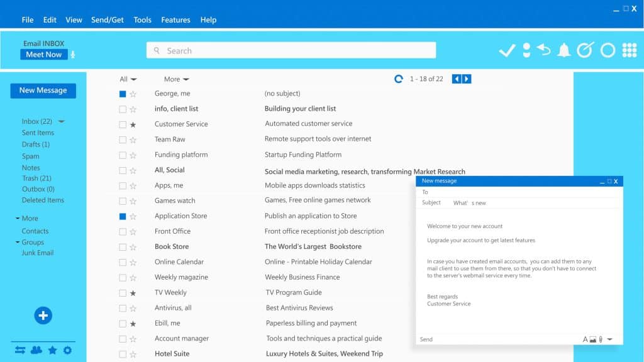Screen dimensions: 644x362
Task: Open settings via the gear icon at bottom
Action: (x=67, y=350)
